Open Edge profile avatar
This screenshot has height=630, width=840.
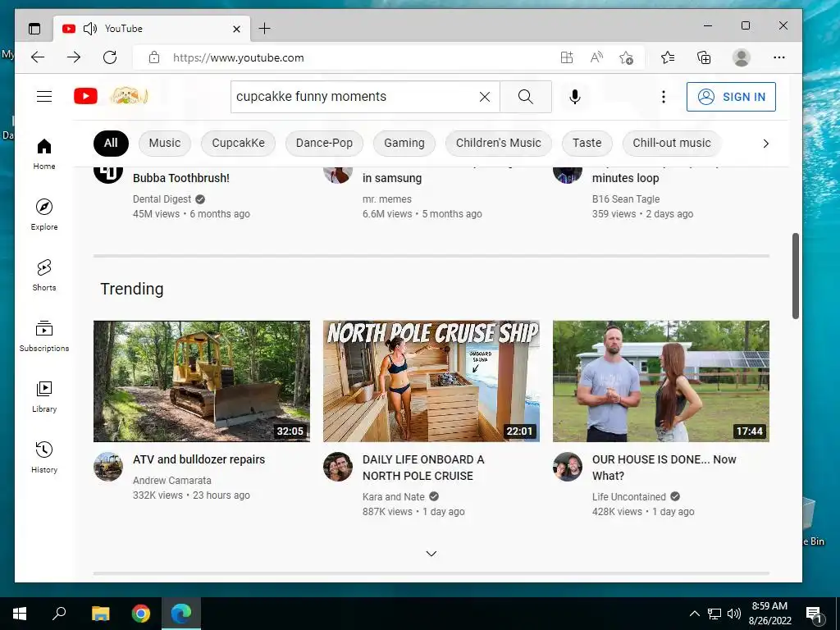(x=742, y=57)
